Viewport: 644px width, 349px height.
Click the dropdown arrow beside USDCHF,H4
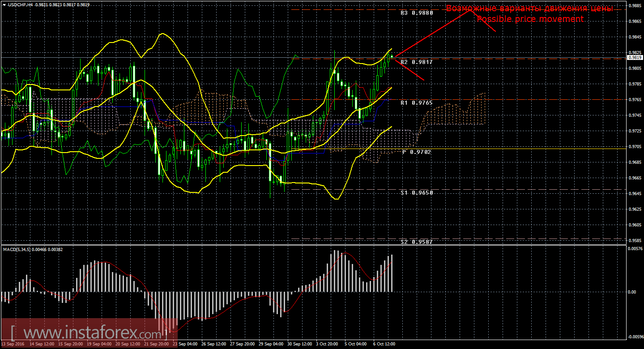(4, 4)
